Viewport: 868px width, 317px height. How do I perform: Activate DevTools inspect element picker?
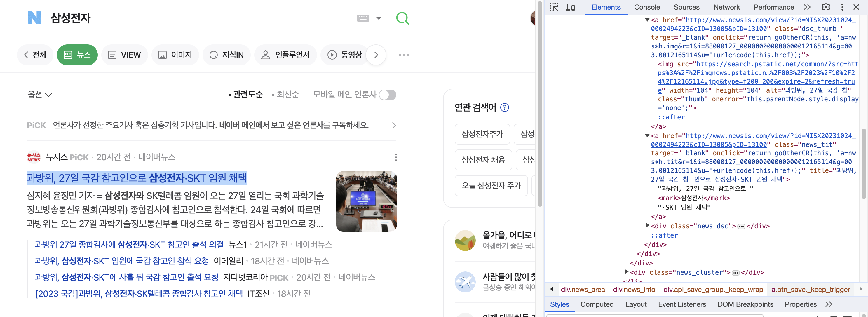554,7
